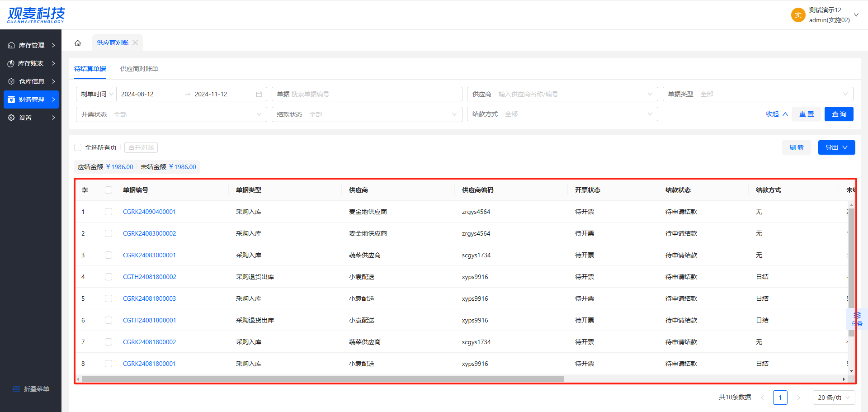The height and width of the screenshot is (412, 868).
Task: Collapse filters with 收起
Action: coord(777,114)
